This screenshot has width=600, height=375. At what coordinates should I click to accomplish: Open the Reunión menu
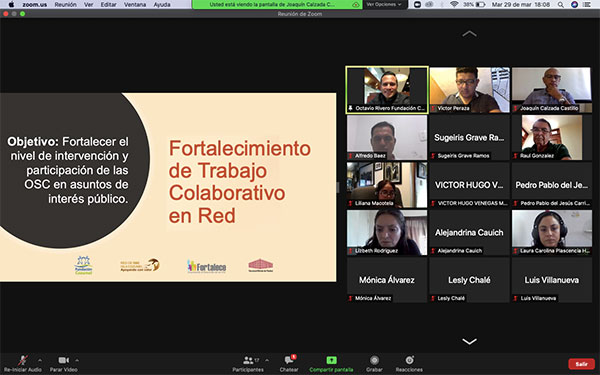click(x=65, y=5)
